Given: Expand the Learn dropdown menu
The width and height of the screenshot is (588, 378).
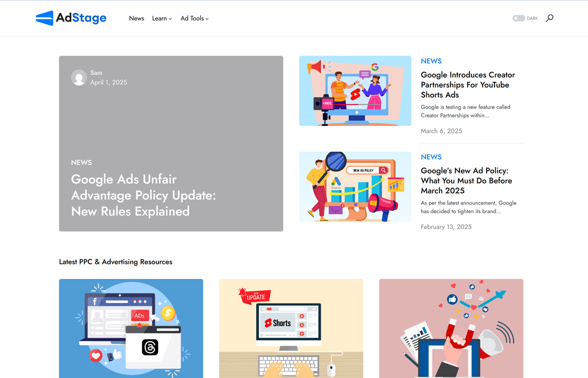Looking at the screenshot, I should tap(162, 18).
